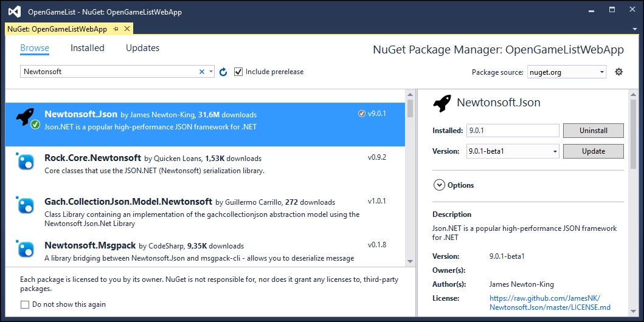Click the Gach.CollectionJson.Model.Newtonsoft package icon

click(25, 205)
